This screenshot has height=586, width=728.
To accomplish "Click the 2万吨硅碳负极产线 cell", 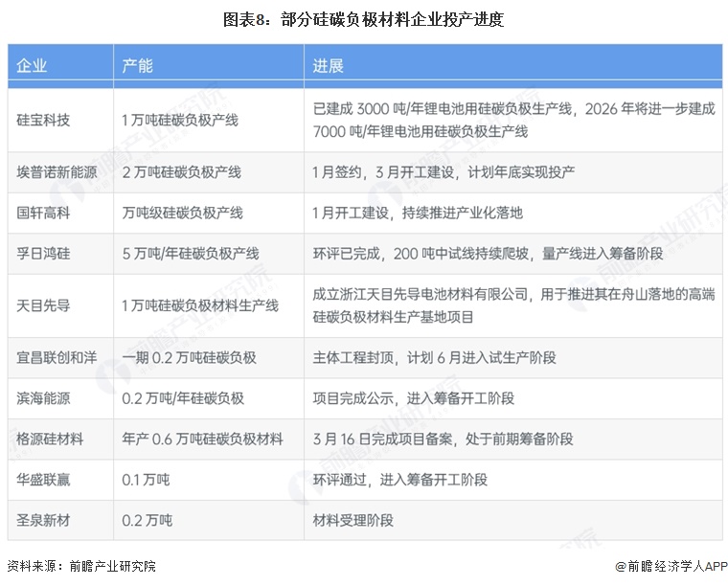I will pyautogui.click(x=209, y=172).
